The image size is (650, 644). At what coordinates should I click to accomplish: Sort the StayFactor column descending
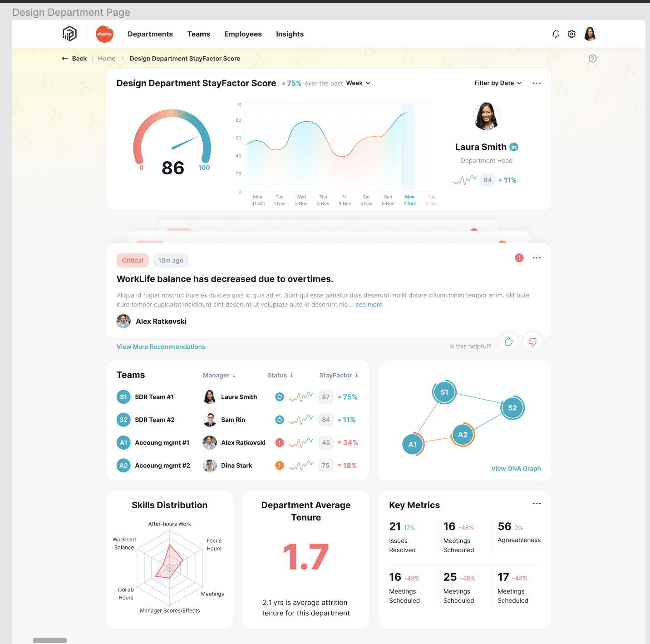tap(338, 375)
